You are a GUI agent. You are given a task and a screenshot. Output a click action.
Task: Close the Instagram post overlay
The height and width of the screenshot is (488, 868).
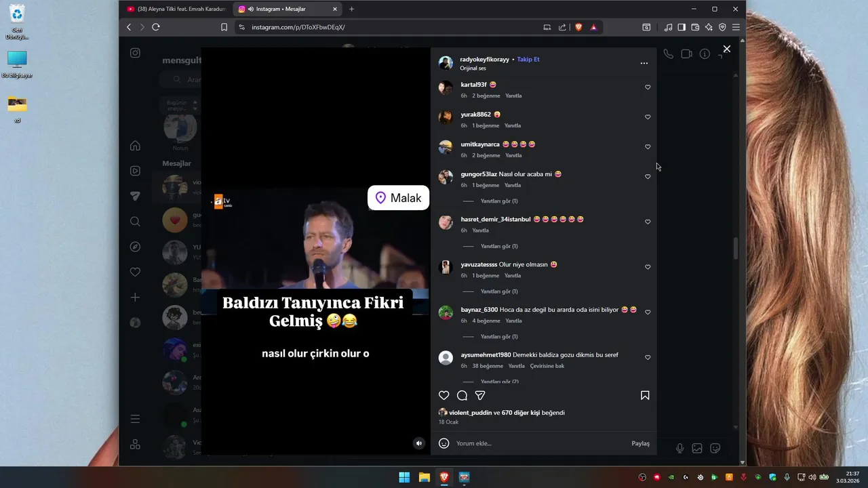coord(727,49)
